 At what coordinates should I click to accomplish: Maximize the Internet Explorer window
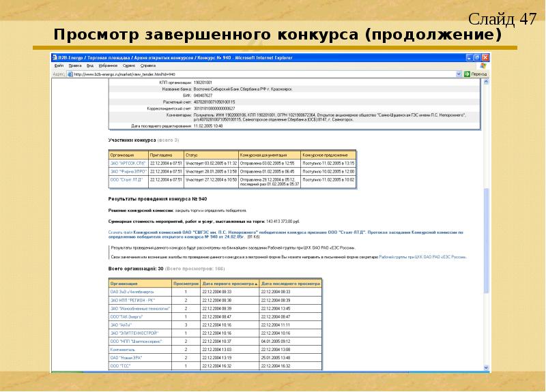pos(477,59)
